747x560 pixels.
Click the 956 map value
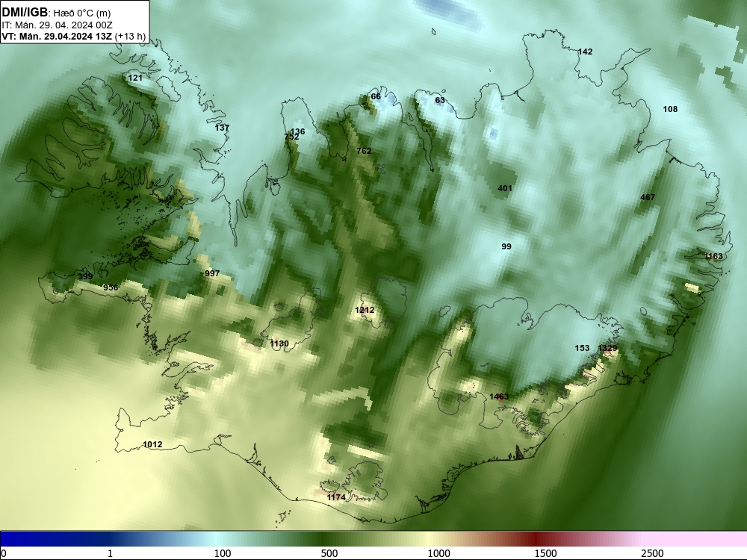(111, 287)
